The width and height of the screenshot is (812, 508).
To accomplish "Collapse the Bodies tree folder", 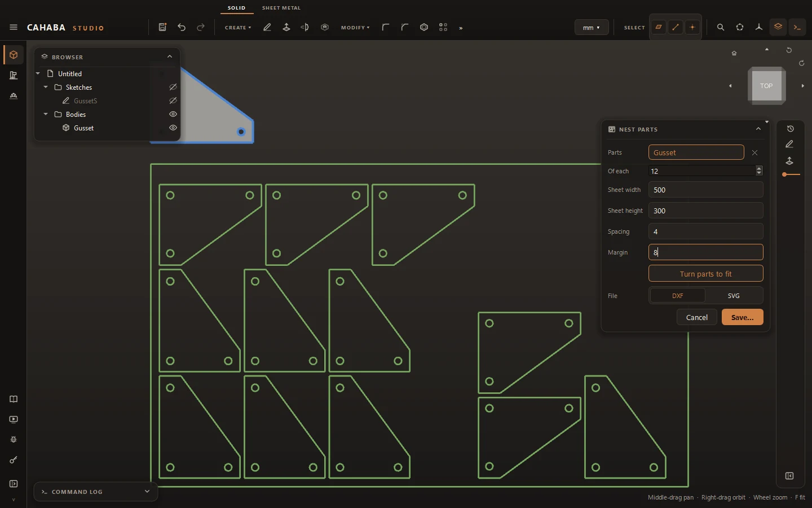I will 46,114.
